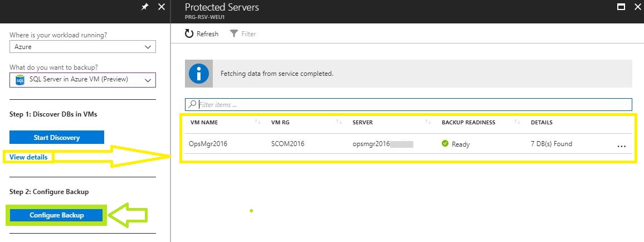Click the Filter items search field

[x=408, y=104]
